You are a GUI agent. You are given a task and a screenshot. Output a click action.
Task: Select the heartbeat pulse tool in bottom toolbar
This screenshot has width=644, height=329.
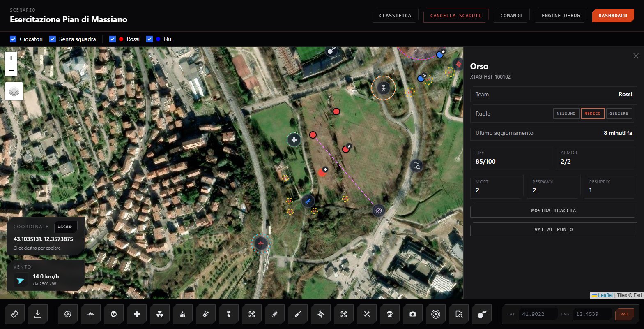[91, 314]
